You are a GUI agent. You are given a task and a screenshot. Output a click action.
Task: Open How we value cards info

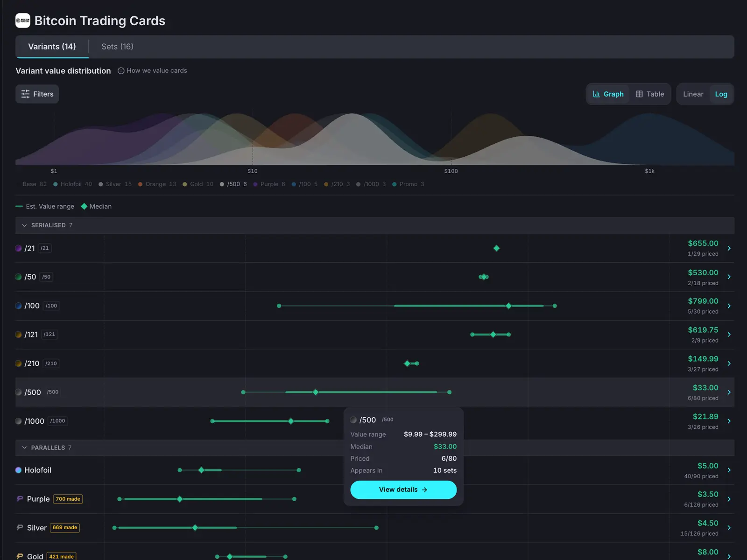(152, 70)
